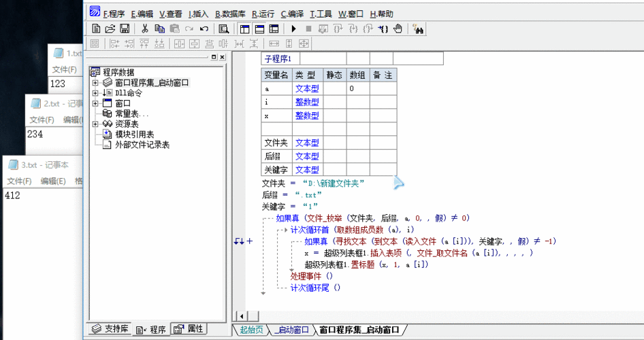
Task: Select the 程序数据 root node
Action: pyautogui.click(x=118, y=73)
